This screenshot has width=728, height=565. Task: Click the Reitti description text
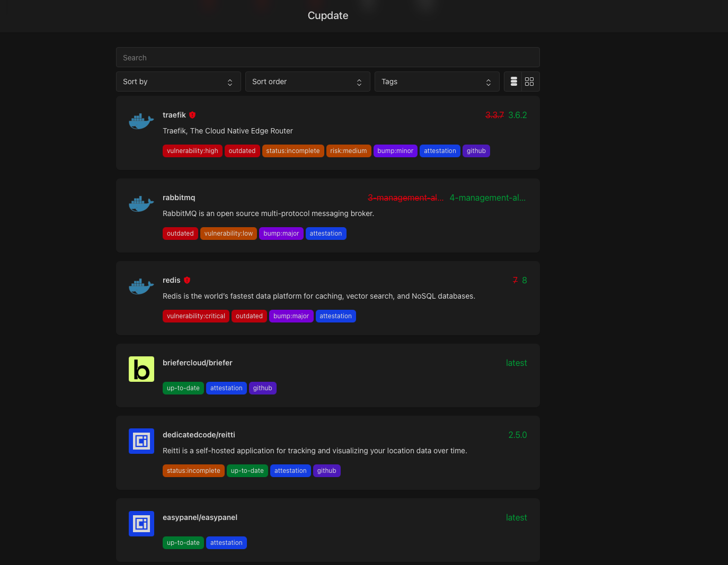(x=315, y=451)
